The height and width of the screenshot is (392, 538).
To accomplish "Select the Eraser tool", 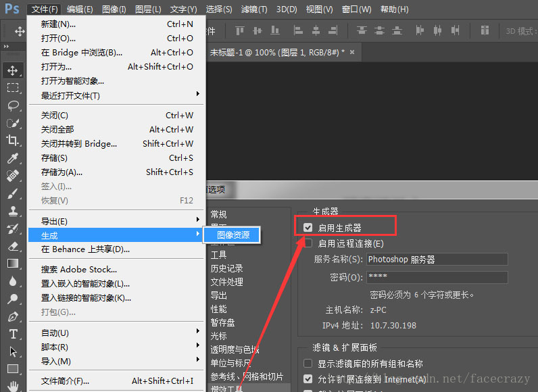I will tap(13, 246).
